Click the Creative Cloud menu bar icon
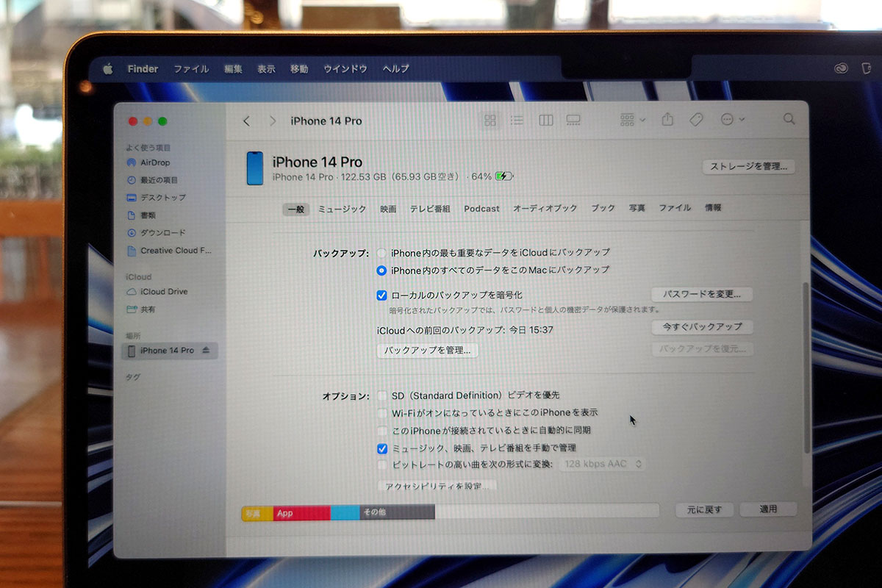Screen dimensions: 882x588 [x=842, y=68]
